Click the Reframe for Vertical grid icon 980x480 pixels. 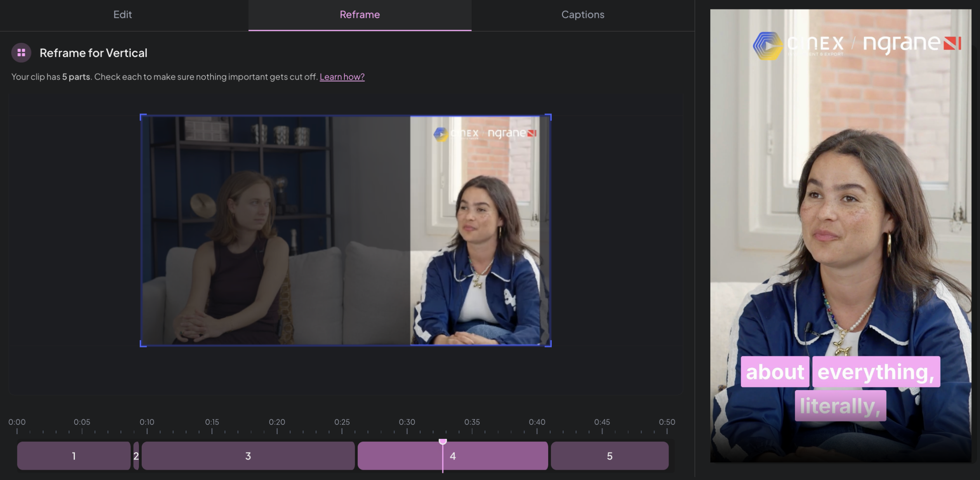click(20, 52)
